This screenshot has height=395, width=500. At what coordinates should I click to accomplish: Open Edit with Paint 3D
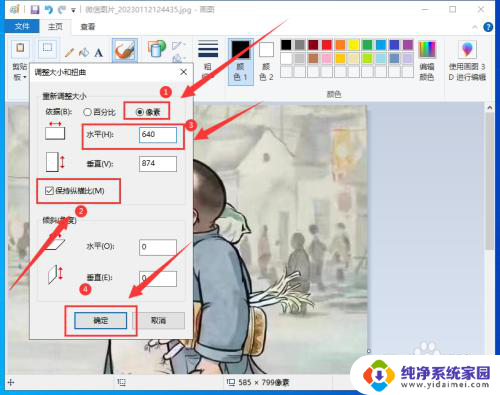[467, 49]
